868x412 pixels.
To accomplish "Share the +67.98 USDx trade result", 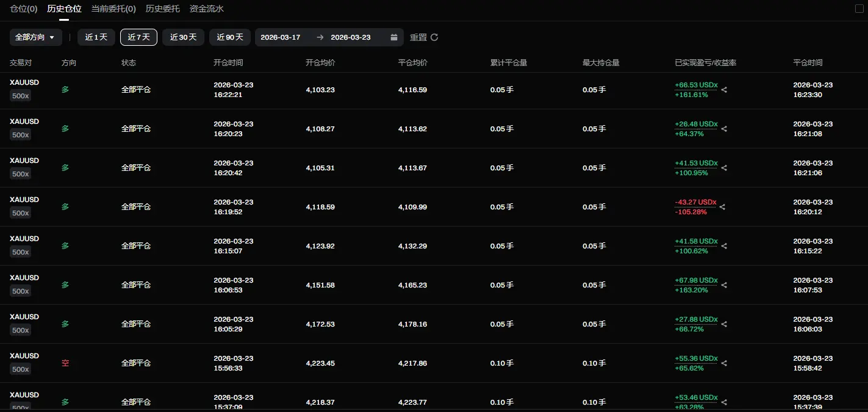I will [724, 285].
